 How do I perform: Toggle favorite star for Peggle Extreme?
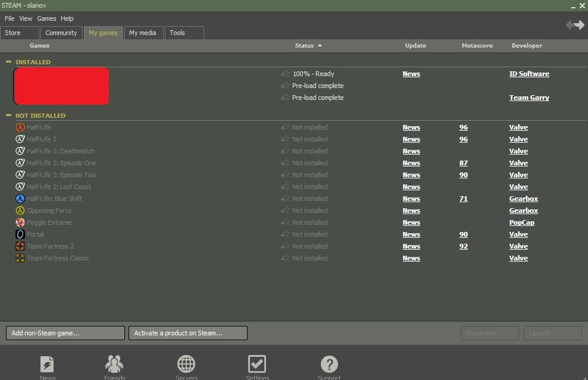(286, 222)
